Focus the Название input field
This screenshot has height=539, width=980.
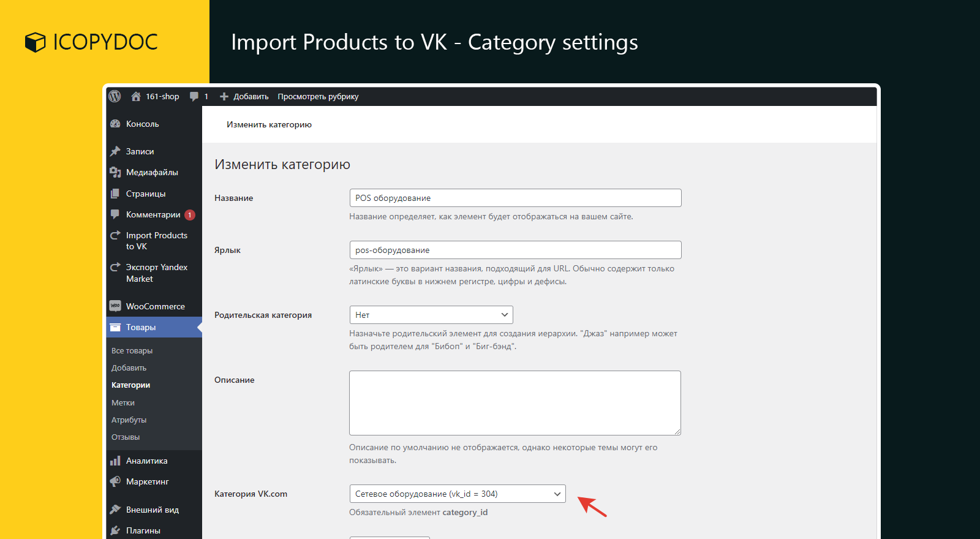click(515, 198)
